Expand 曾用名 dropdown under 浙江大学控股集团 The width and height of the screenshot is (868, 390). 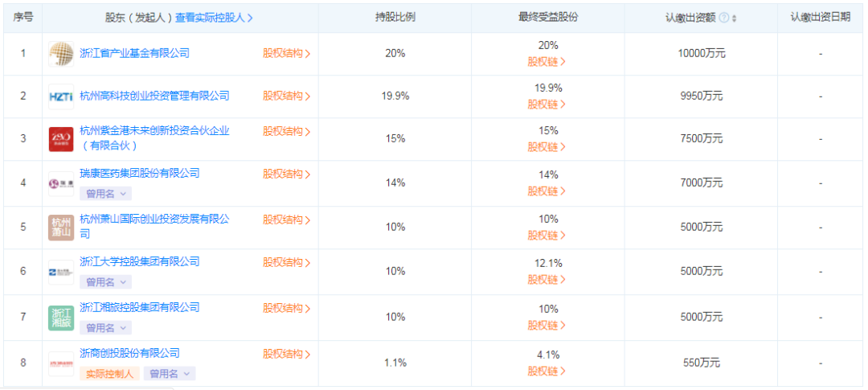(x=106, y=282)
